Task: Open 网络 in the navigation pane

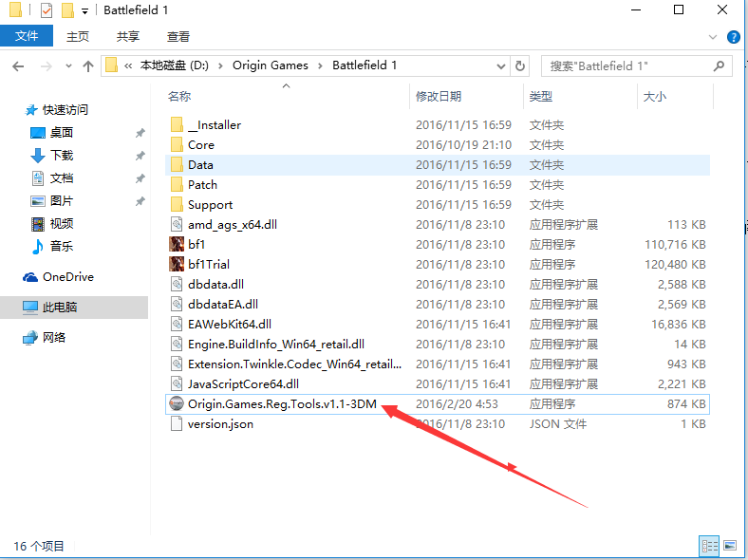Action: [53, 338]
